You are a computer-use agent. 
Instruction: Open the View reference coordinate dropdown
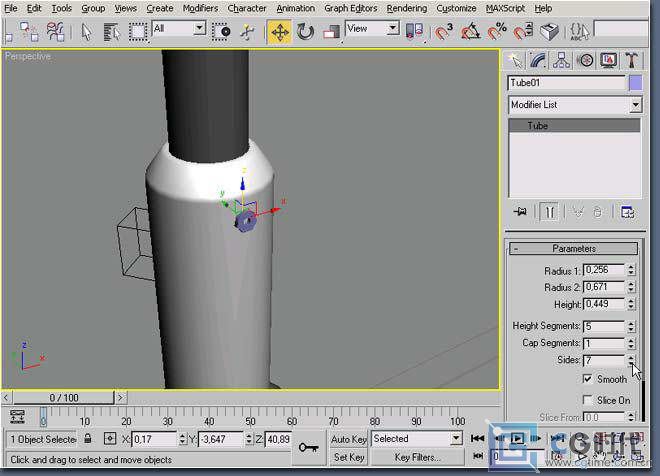click(393, 29)
